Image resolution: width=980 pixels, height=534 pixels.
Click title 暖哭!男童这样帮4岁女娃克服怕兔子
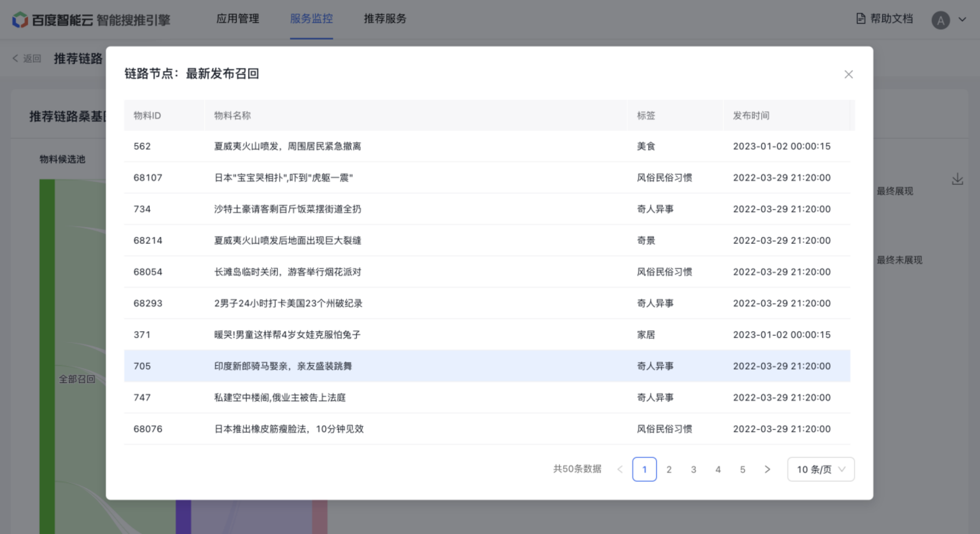coord(287,335)
